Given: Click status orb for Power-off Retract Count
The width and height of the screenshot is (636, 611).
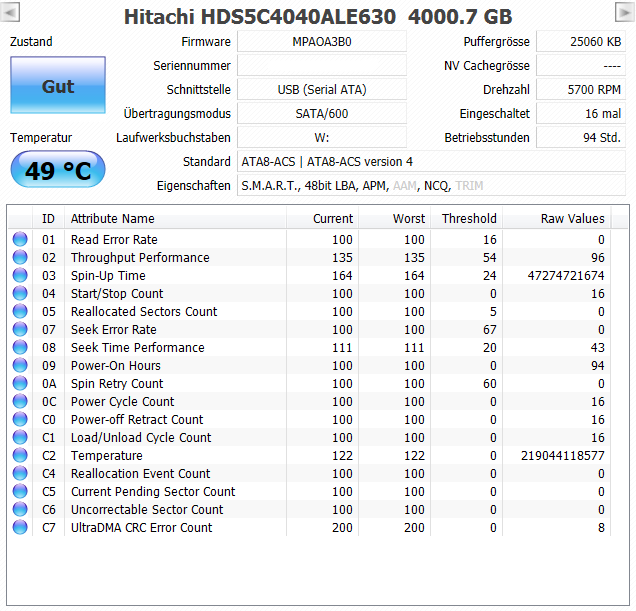Looking at the screenshot, I should 20,420.
